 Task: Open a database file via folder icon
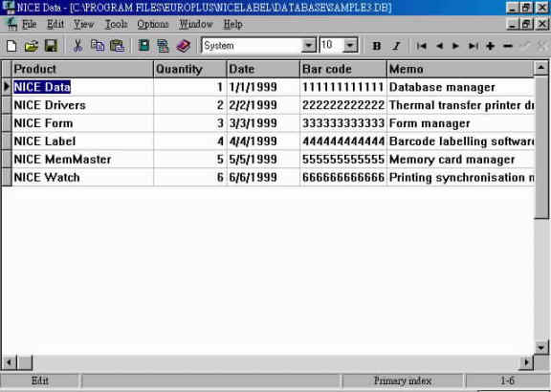[31, 46]
